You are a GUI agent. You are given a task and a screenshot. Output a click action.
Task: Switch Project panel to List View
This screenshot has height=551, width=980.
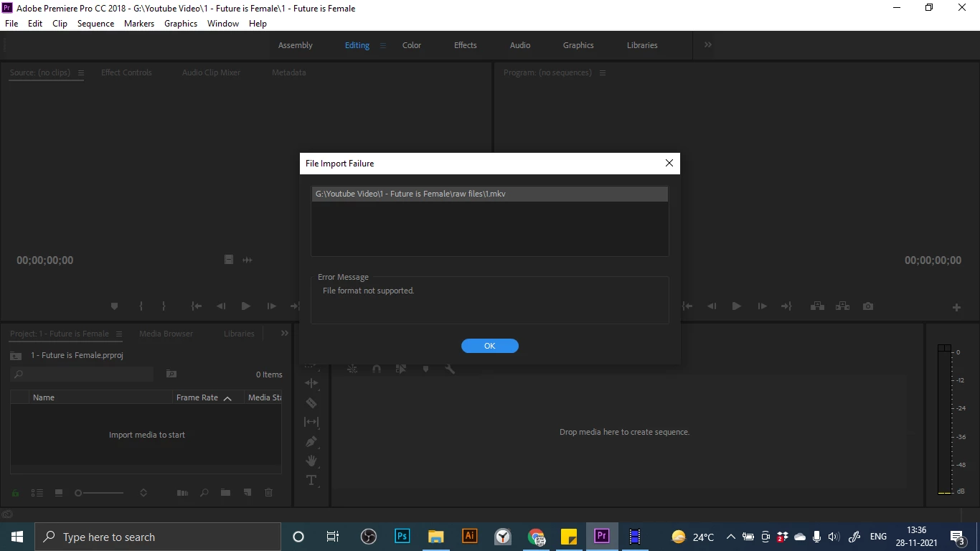coord(37,493)
